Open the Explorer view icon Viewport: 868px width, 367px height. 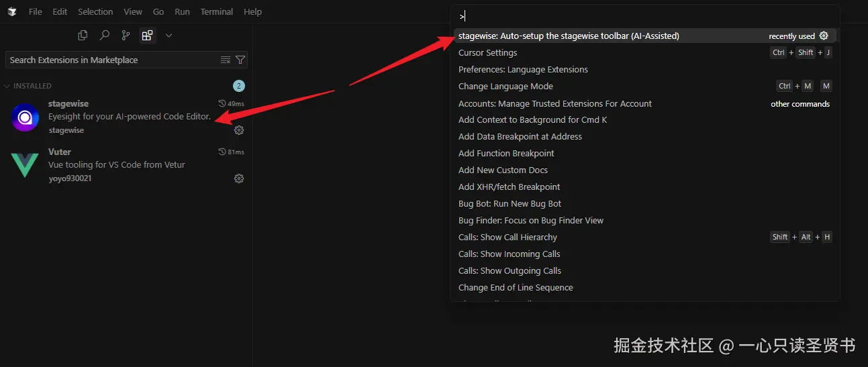(x=83, y=35)
